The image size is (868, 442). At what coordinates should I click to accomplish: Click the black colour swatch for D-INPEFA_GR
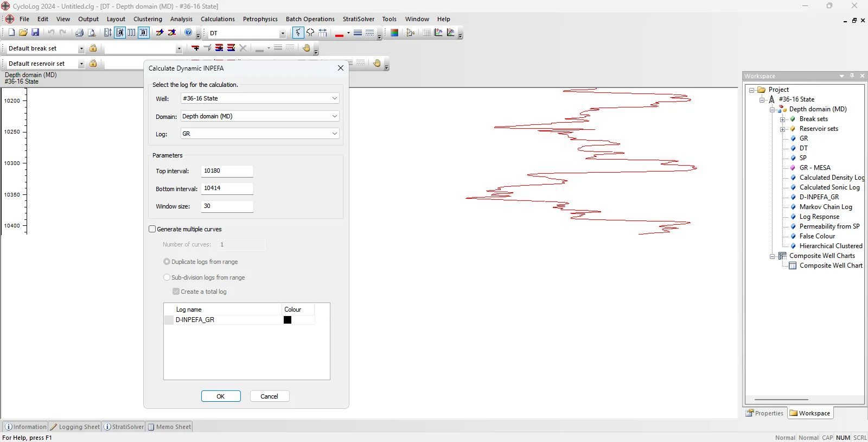pyautogui.click(x=288, y=320)
